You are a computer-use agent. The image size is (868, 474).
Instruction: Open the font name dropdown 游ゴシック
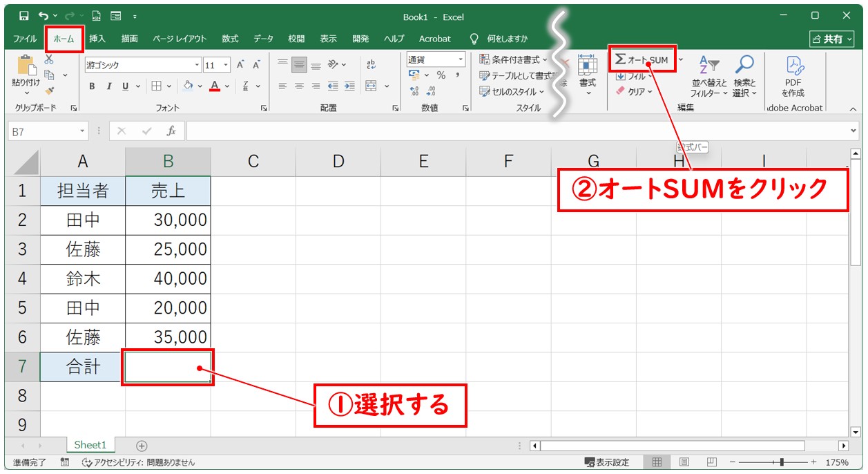coord(197,65)
